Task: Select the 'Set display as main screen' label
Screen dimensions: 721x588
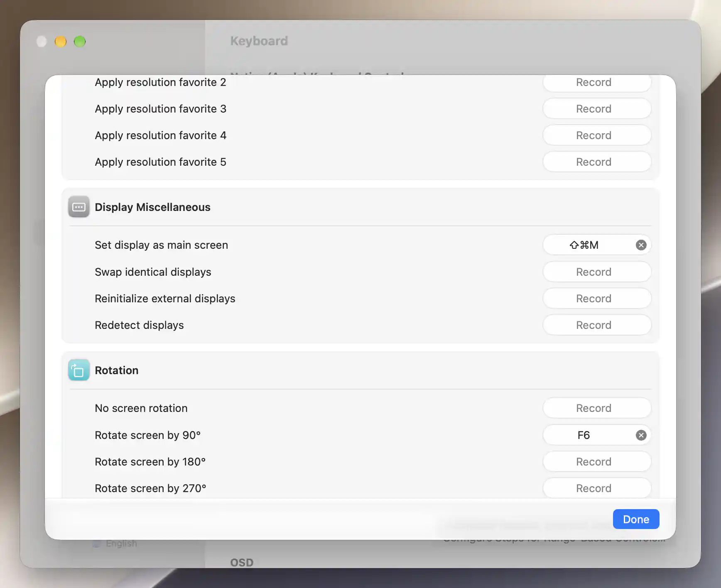Action: [x=161, y=245]
